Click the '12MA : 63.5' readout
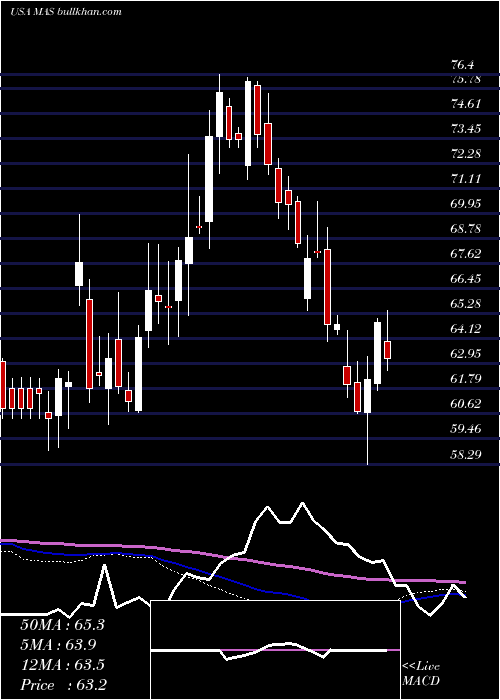The image size is (500, 700). (62, 665)
